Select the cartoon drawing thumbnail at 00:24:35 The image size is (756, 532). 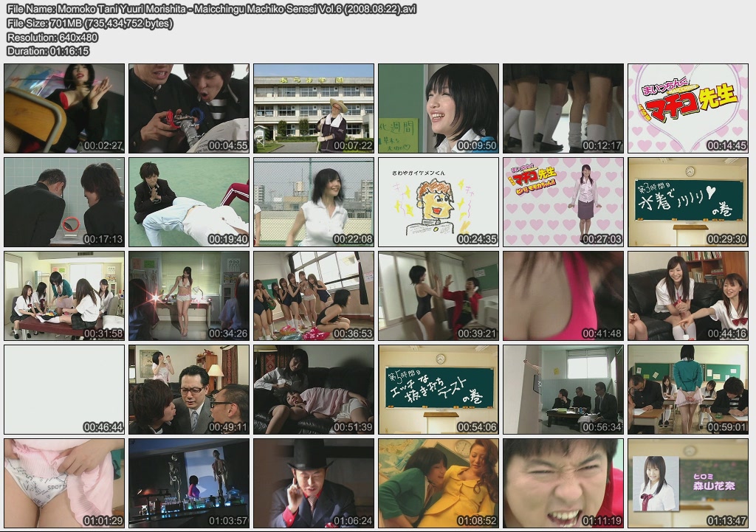(x=439, y=202)
